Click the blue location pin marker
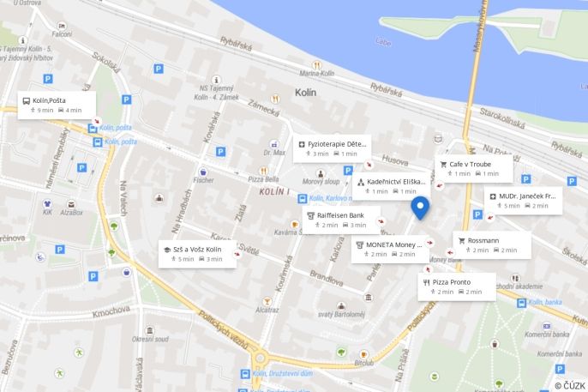Screen dimensions: 588x392 click(420, 208)
